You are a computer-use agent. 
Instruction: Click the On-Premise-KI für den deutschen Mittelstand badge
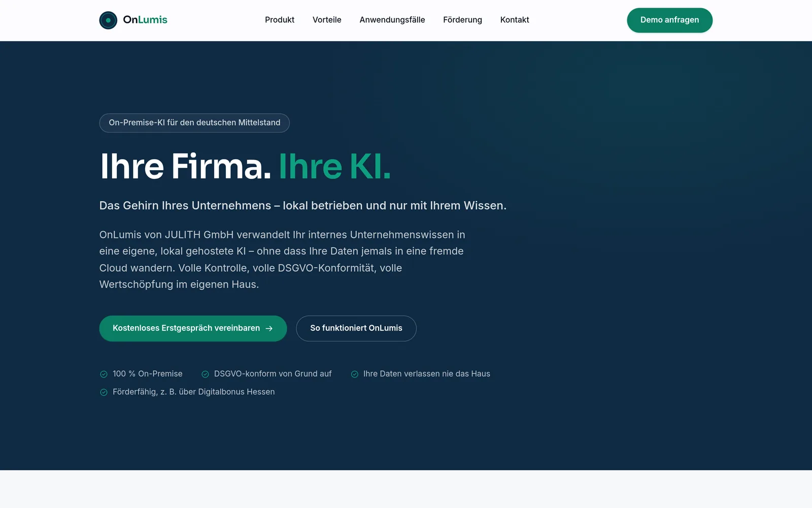[194, 123]
